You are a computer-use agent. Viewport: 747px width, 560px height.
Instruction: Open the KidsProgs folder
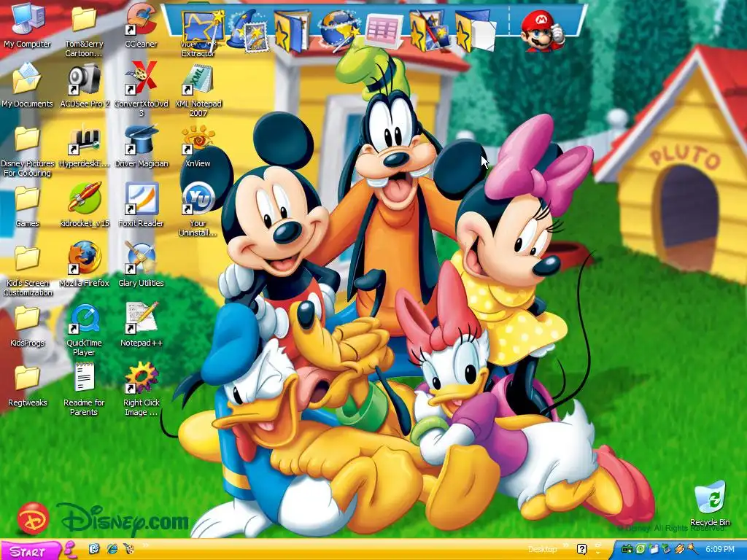(27, 325)
